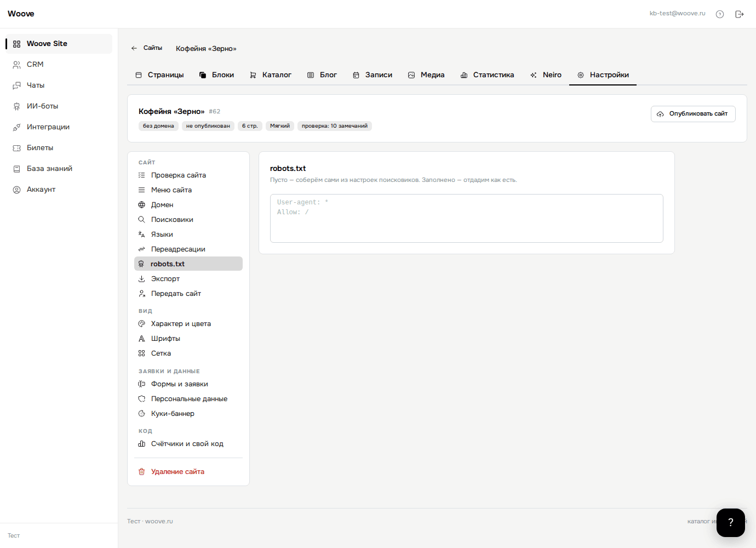The height and width of the screenshot is (548, 756).
Task: Open Сетка settings item
Action: (x=188, y=353)
